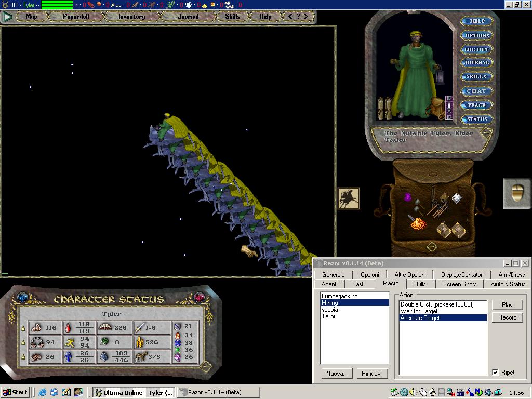Viewport: 532px width, 399px height.
Task: Open the Generale tab in Razor
Action: click(333, 275)
